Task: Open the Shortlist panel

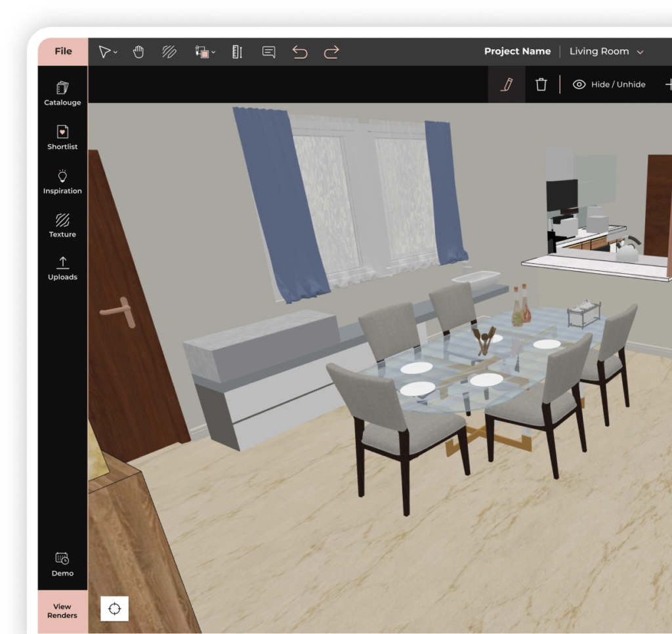Action: click(x=62, y=138)
